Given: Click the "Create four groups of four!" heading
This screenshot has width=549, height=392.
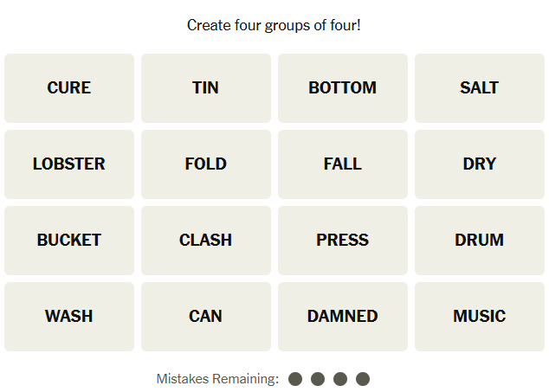Looking at the screenshot, I should (x=274, y=25).
